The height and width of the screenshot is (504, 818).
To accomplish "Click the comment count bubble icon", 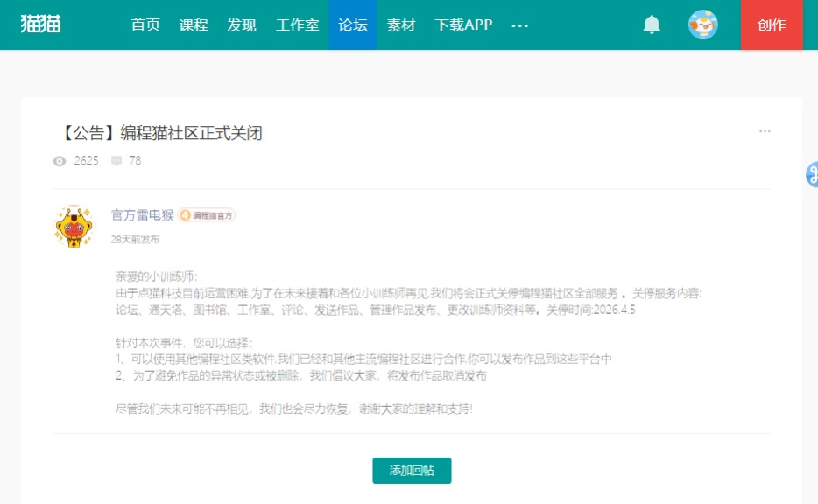I will tap(116, 161).
